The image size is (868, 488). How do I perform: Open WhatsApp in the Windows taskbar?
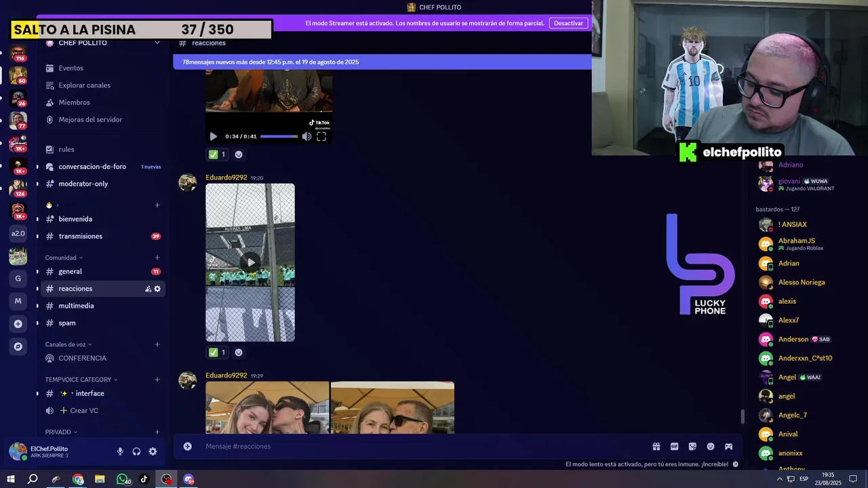(x=122, y=479)
